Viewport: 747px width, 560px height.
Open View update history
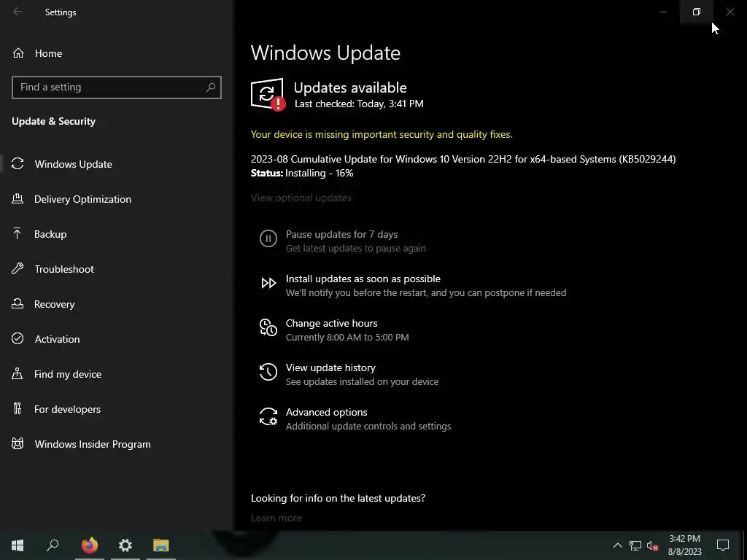[330, 367]
